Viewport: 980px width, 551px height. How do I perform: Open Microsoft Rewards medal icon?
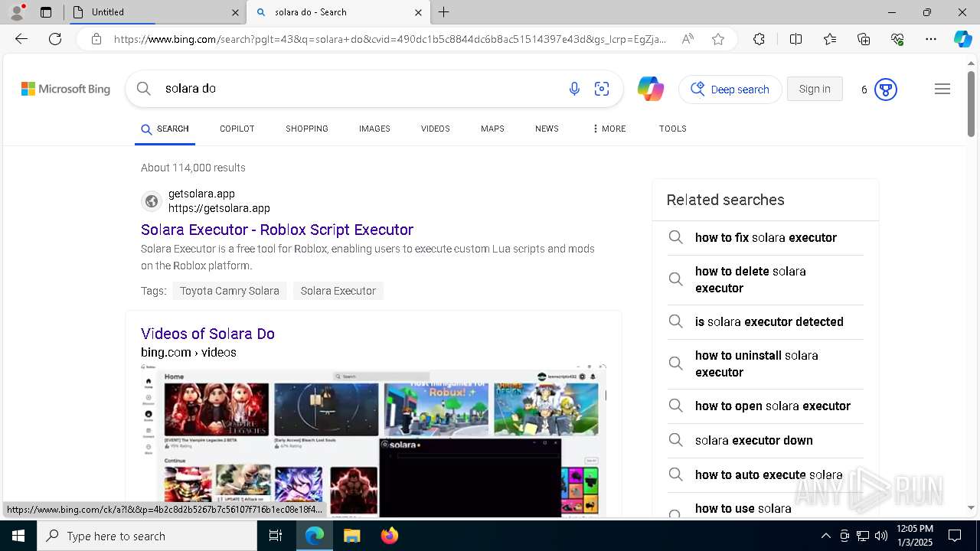886,90
